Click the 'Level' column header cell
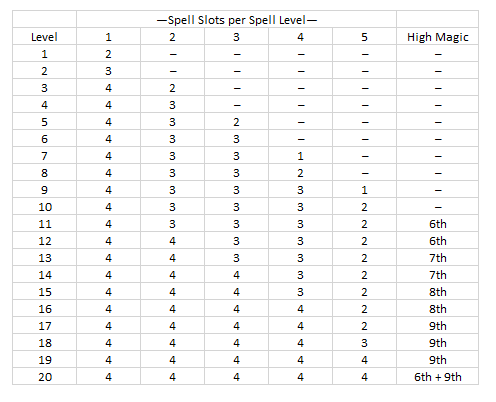Screen dimensions: 496x402 44,37
